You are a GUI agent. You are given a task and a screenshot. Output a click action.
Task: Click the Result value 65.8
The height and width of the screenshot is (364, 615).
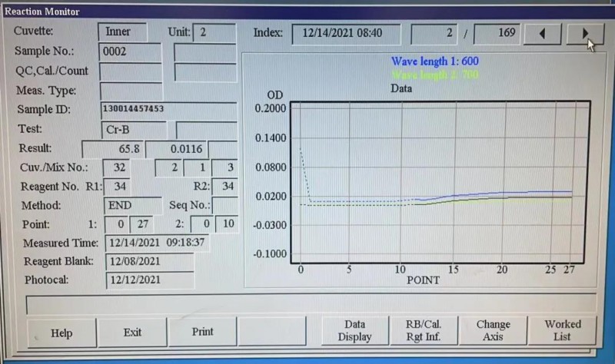[x=113, y=149]
